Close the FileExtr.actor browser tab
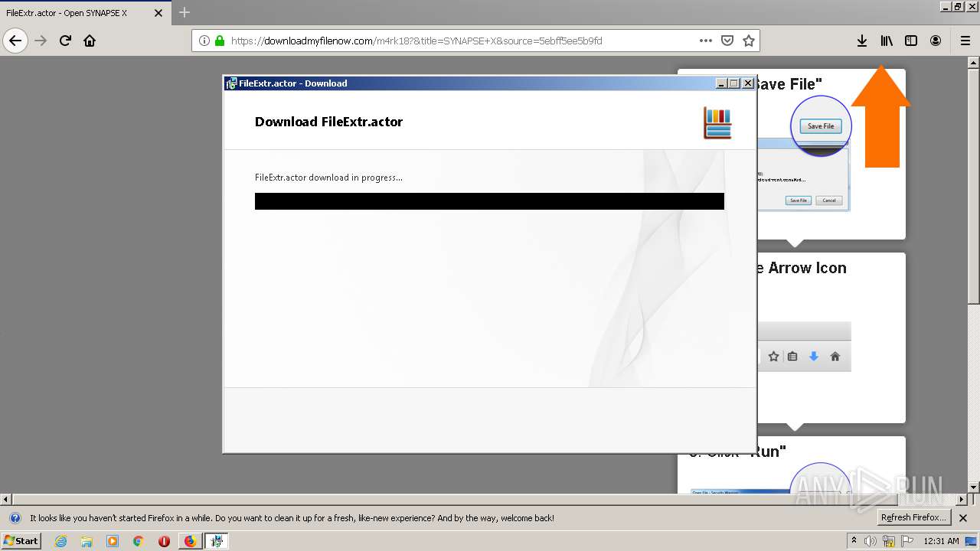Viewport: 980px width, 551px height. [158, 13]
